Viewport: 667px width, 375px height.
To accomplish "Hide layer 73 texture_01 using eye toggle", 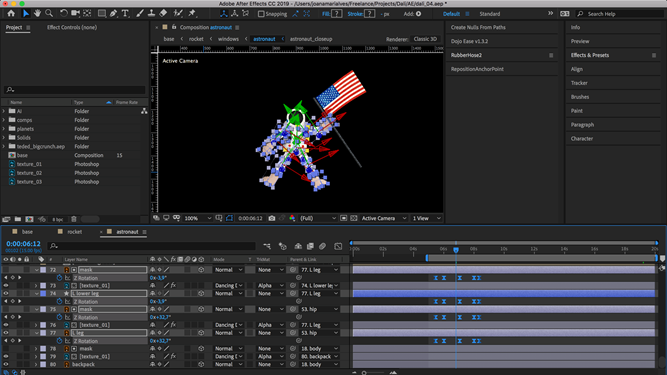I will click(x=6, y=286).
